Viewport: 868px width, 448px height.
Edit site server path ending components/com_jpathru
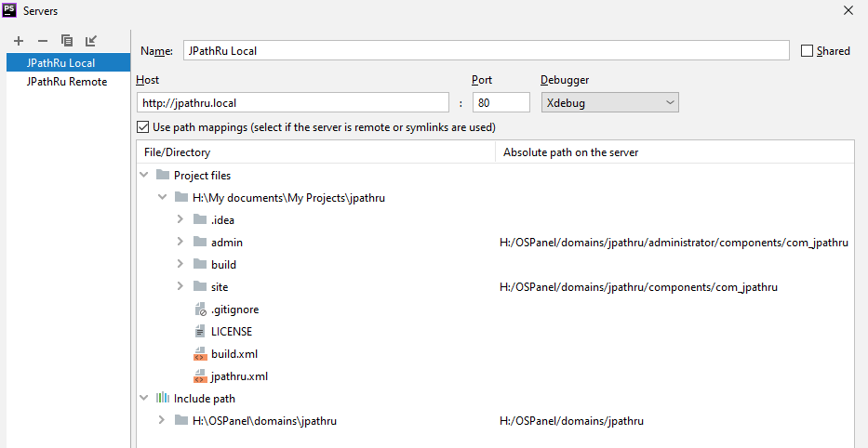[x=638, y=287]
